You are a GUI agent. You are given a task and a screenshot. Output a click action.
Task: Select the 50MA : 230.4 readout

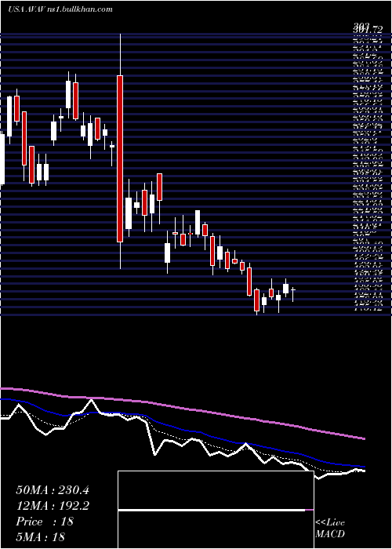click(x=53, y=490)
